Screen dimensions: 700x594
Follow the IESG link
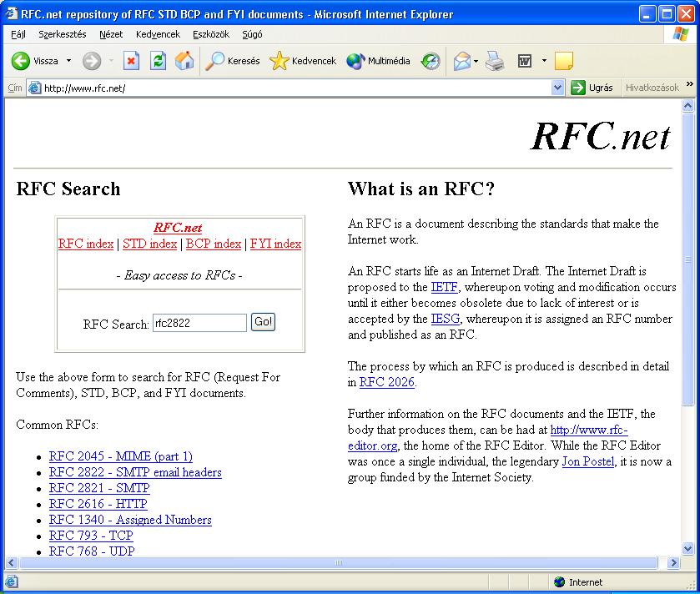445,319
